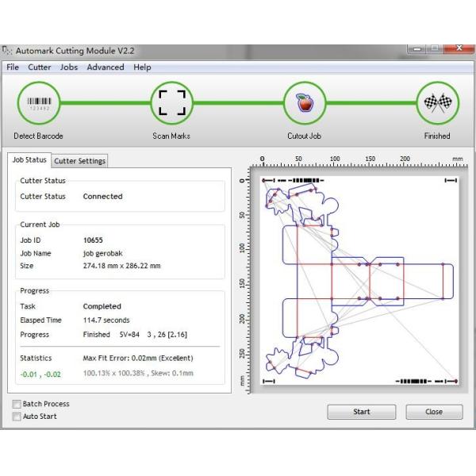Screen dimensions: 476x476
Task: Click the Automark app icon in title bar
Action: 7,50
